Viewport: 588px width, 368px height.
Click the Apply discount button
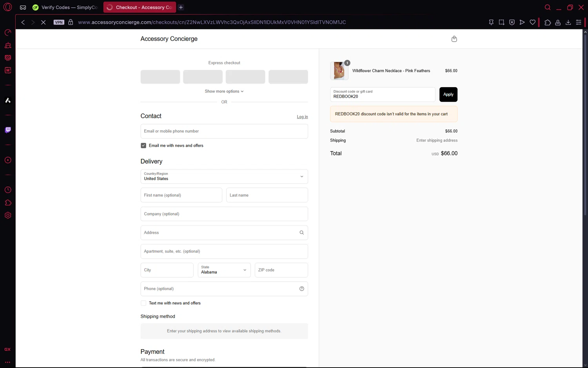coord(448,95)
